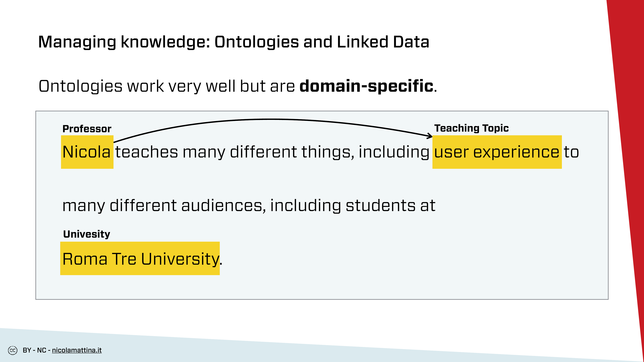Click the arrowhead pointing to user experience
The image size is (644, 362).
click(430, 136)
